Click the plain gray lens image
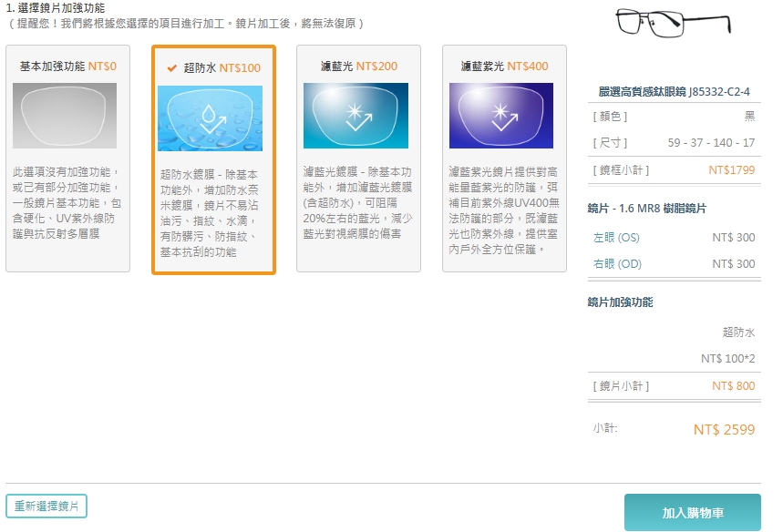783x532 pixels. click(x=65, y=116)
